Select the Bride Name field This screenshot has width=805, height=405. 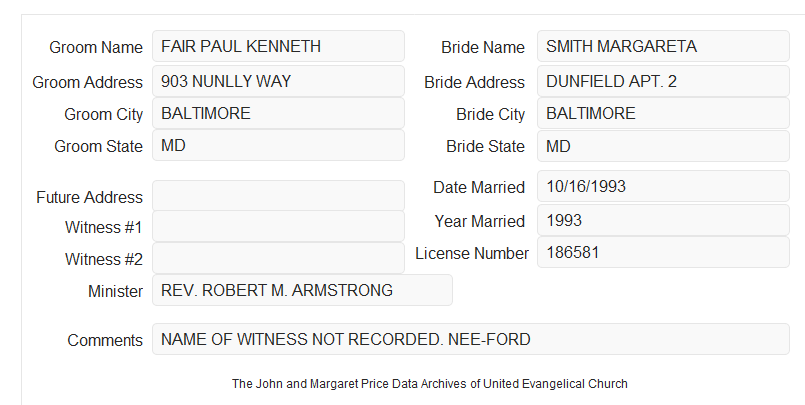coord(663,46)
